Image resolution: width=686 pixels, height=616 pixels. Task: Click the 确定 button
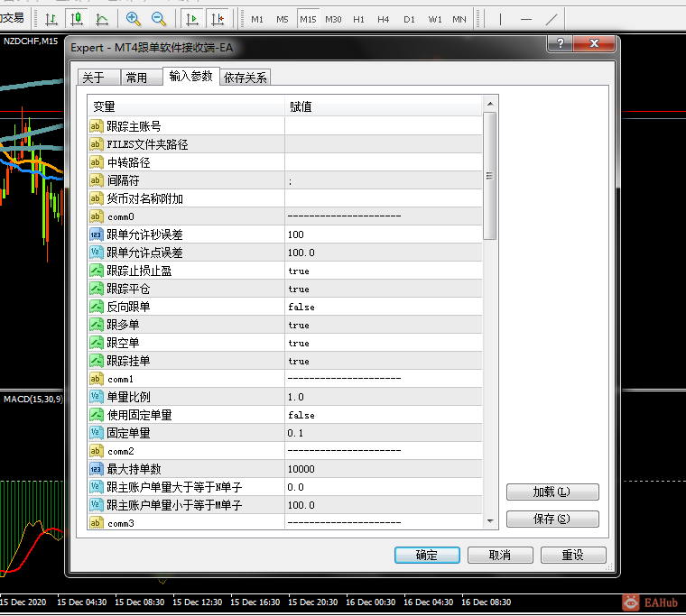[x=427, y=555]
